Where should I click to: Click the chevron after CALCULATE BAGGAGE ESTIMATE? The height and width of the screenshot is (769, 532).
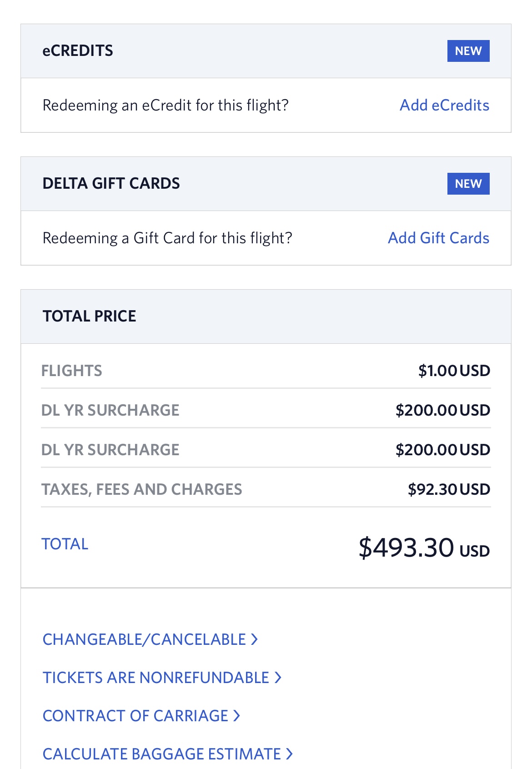point(289,754)
